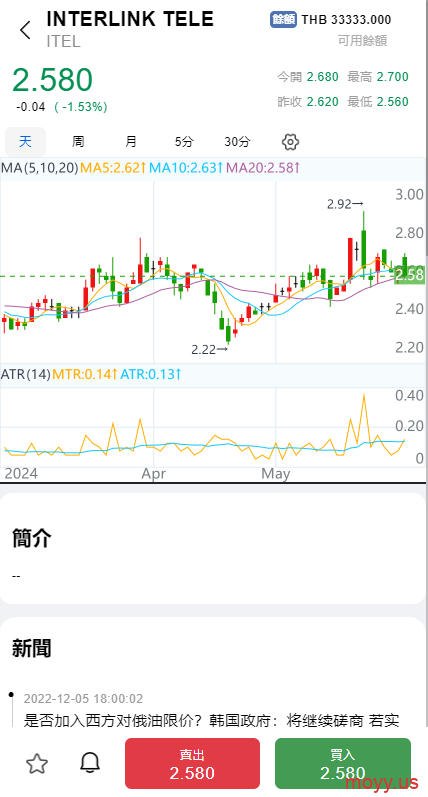The image size is (428, 797).
Task: Open the MA(5,10,20) indicator label
Action: [40, 168]
